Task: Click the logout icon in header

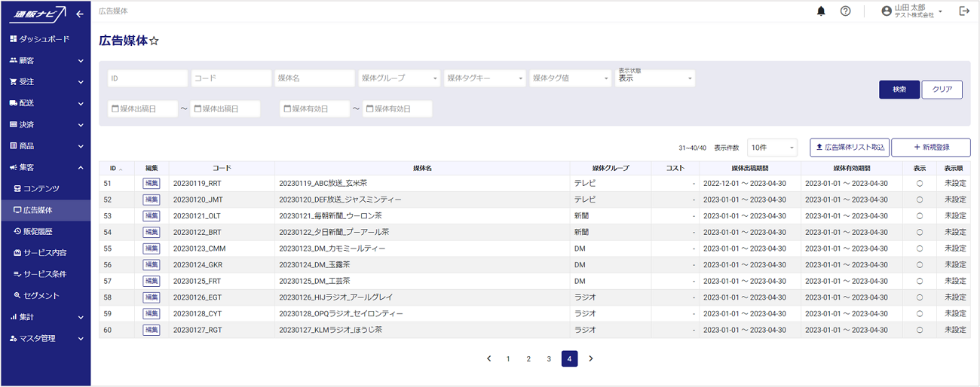Action: 963,11
